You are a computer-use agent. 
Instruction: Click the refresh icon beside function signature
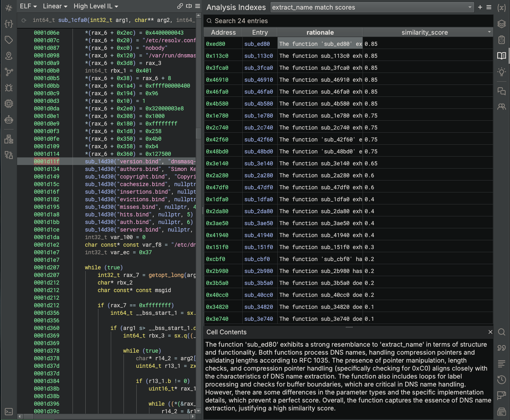(x=24, y=20)
